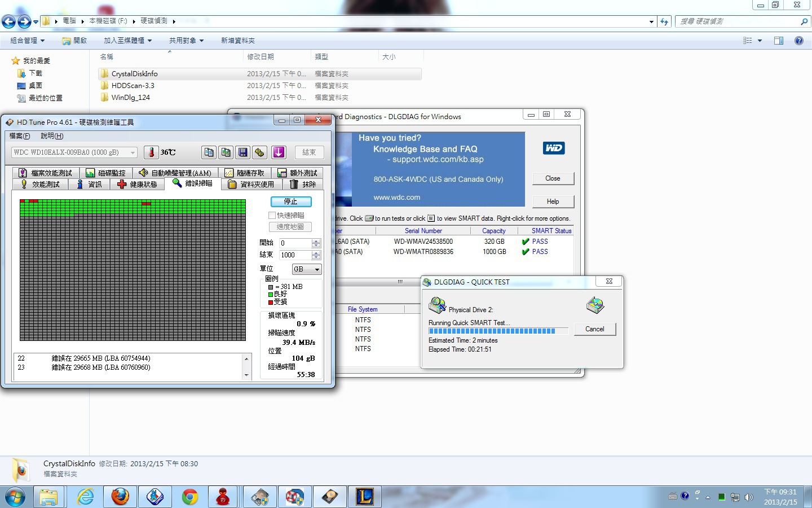Open the Explorer view options dropdown arrow

[x=760, y=41]
